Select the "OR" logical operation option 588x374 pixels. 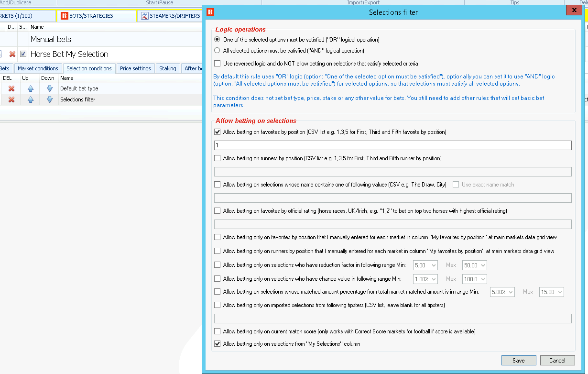218,40
